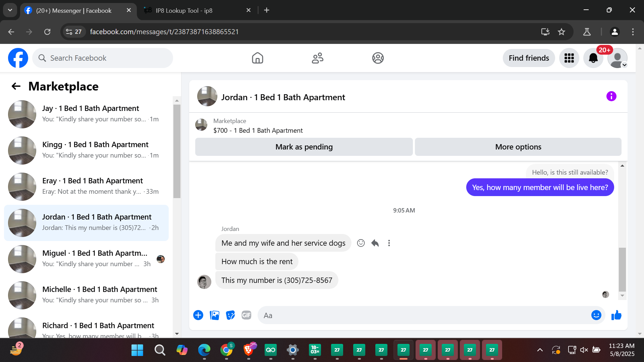Open more actions plus icon in composer

(x=198, y=315)
